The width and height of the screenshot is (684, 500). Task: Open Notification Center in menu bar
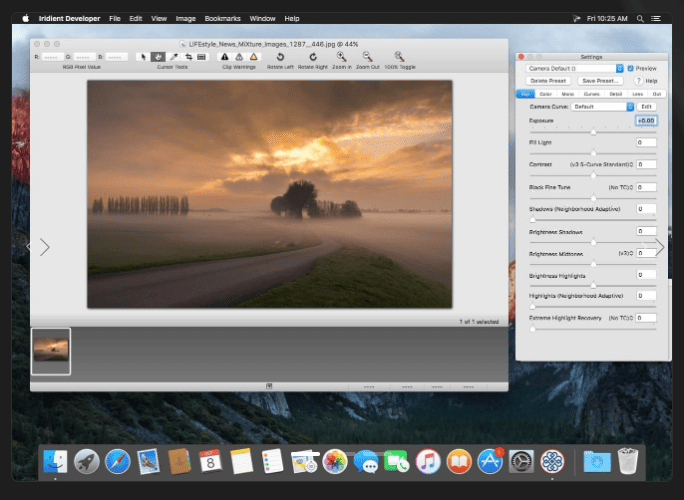click(655, 18)
